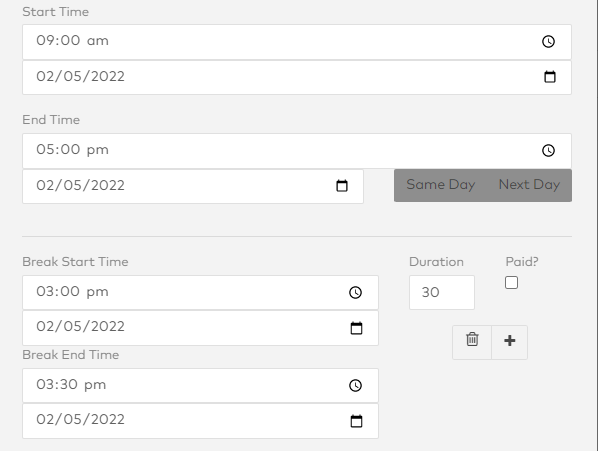Open the End Time date calendar picker
598x451 pixels.
tap(342, 186)
